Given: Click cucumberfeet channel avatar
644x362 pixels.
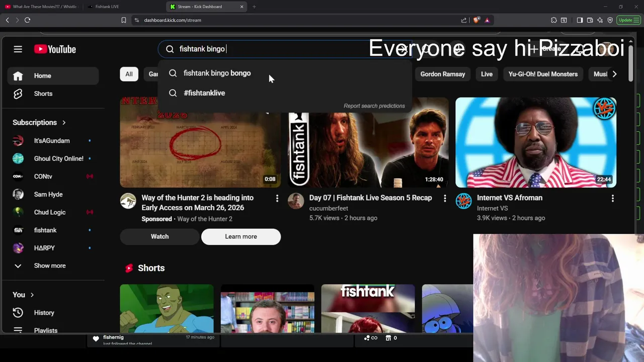Looking at the screenshot, I should 296,201.
